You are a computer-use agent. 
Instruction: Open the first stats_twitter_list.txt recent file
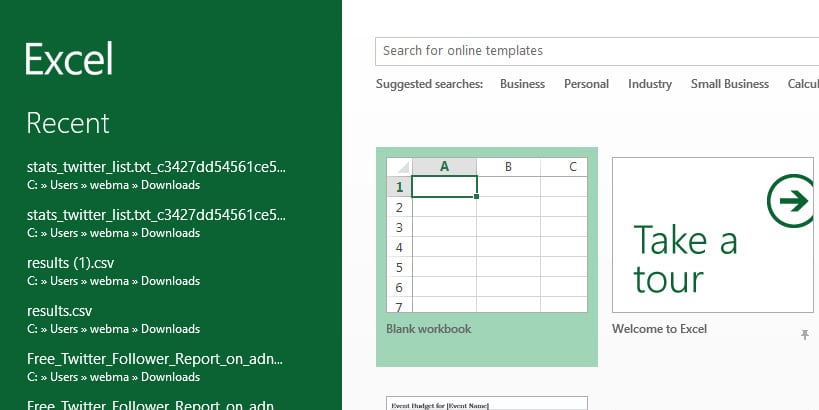(x=157, y=175)
